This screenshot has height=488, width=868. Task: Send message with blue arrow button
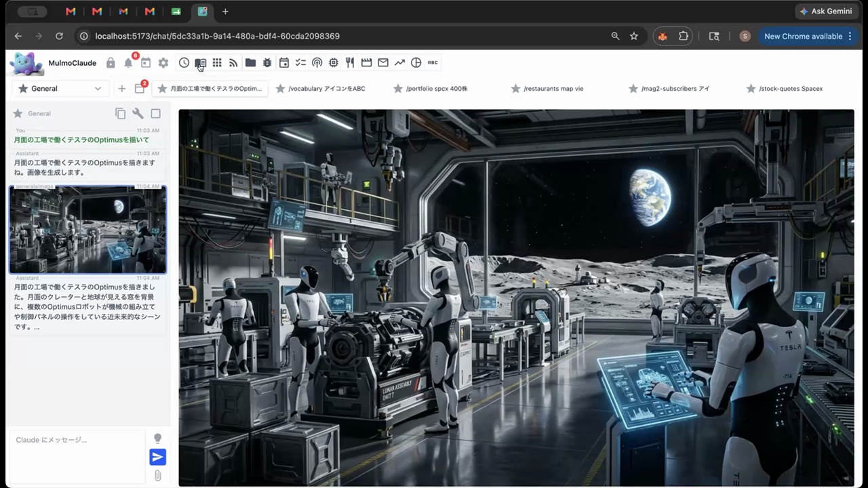point(157,457)
